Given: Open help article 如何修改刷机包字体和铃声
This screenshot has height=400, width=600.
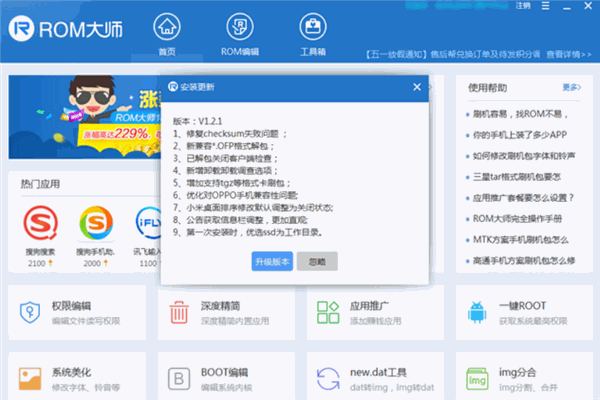Looking at the screenshot, I should coord(524,156).
